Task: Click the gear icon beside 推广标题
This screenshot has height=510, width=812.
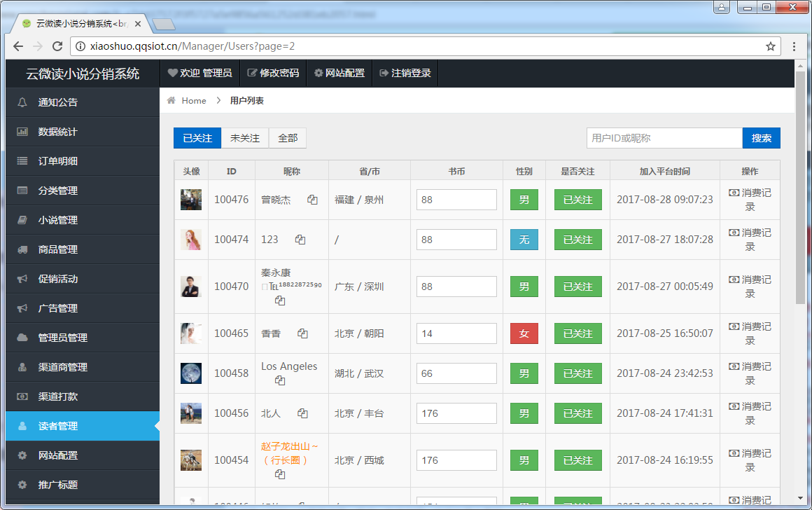Action: click(22, 485)
